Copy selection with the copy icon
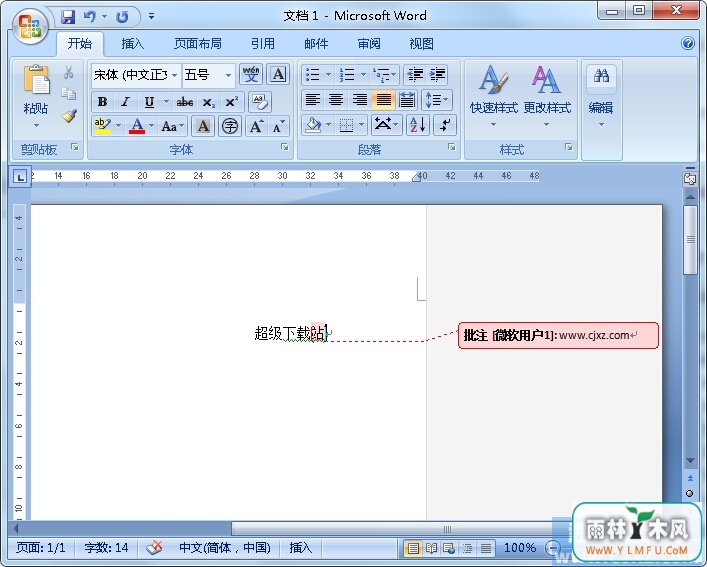The width and height of the screenshot is (707, 567). (x=69, y=93)
